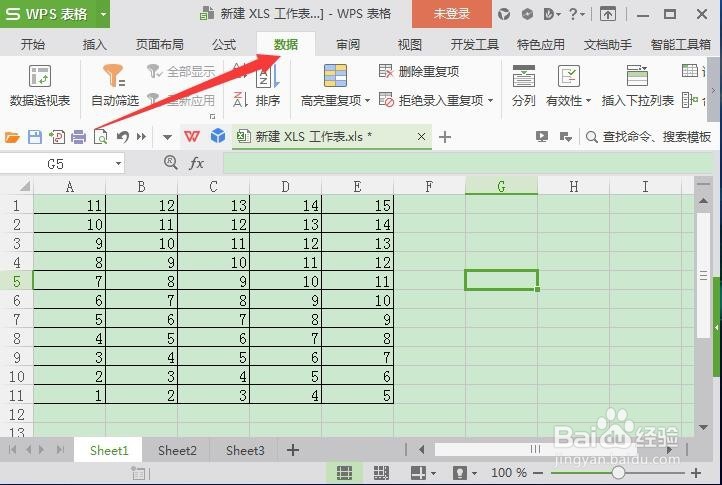Click the Name Box showing G5
The image size is (722, 485).
(56, 164)
